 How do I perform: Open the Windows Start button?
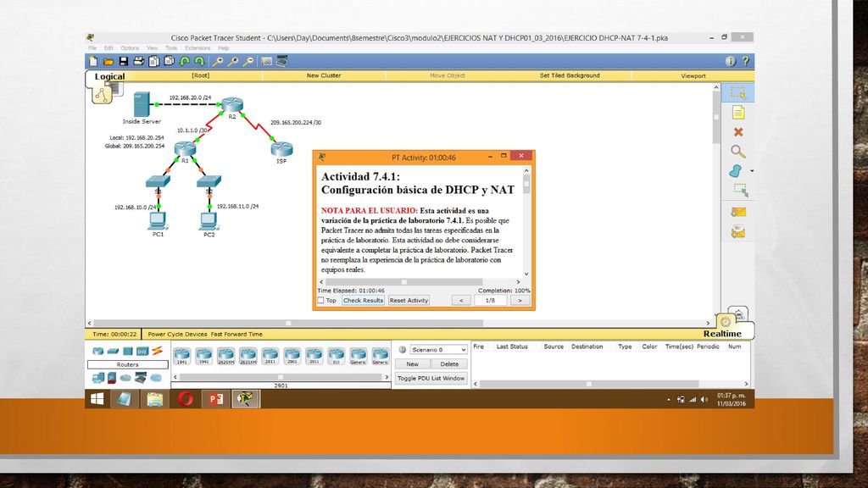pos(97,399)
